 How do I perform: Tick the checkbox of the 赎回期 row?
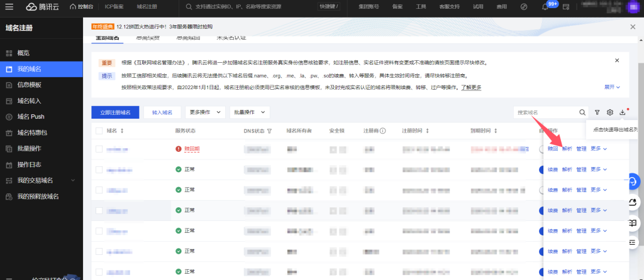99,149
